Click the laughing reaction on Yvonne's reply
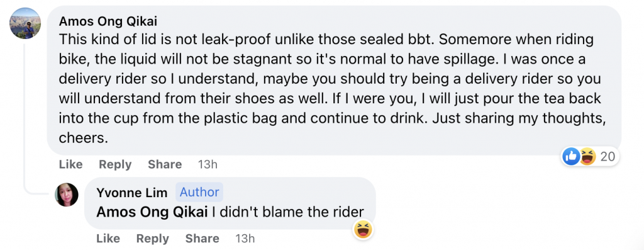This screenshot has width=644, height=250. [x=363, y=229]
